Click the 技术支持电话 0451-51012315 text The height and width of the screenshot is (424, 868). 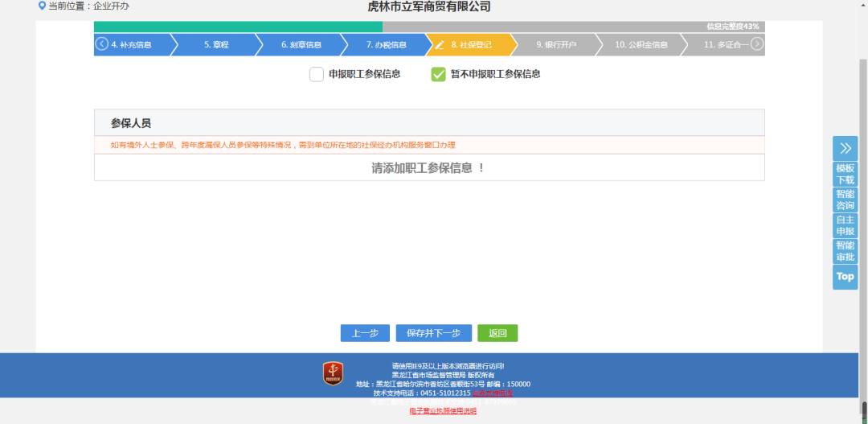click(x=423, y=393)
